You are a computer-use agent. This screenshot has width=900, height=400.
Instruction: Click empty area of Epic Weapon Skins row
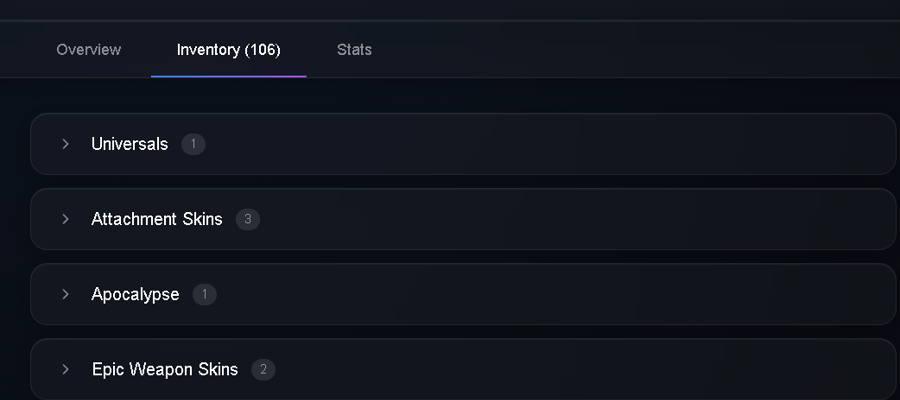574,370
